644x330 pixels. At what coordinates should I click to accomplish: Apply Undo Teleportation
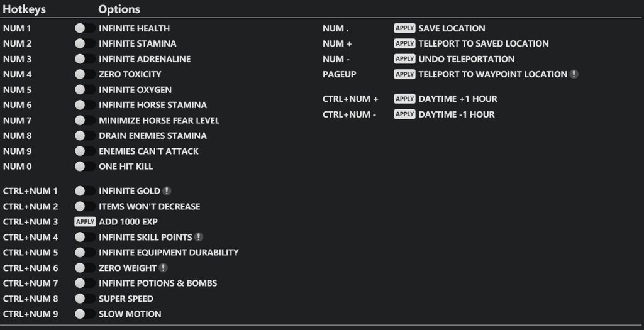[x=404, y=59]
